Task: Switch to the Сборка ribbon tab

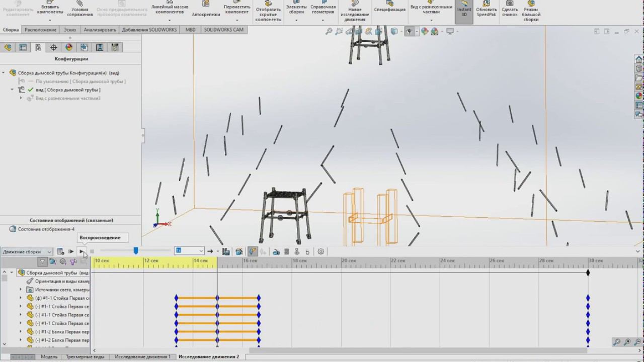Action: [x=11, y=30]
